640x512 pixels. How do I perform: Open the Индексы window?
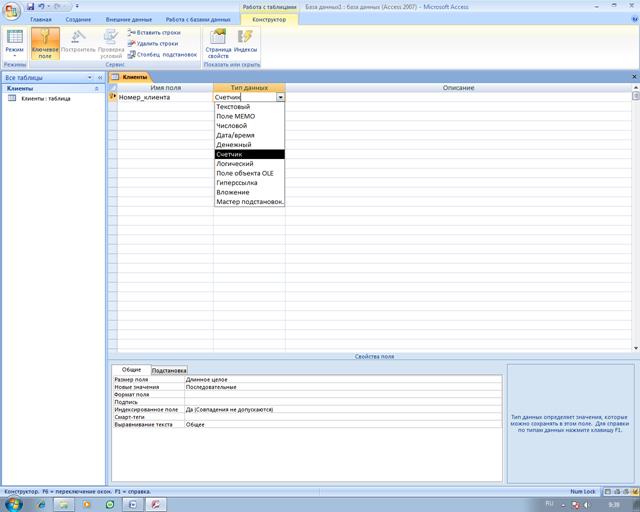(245, 45)
